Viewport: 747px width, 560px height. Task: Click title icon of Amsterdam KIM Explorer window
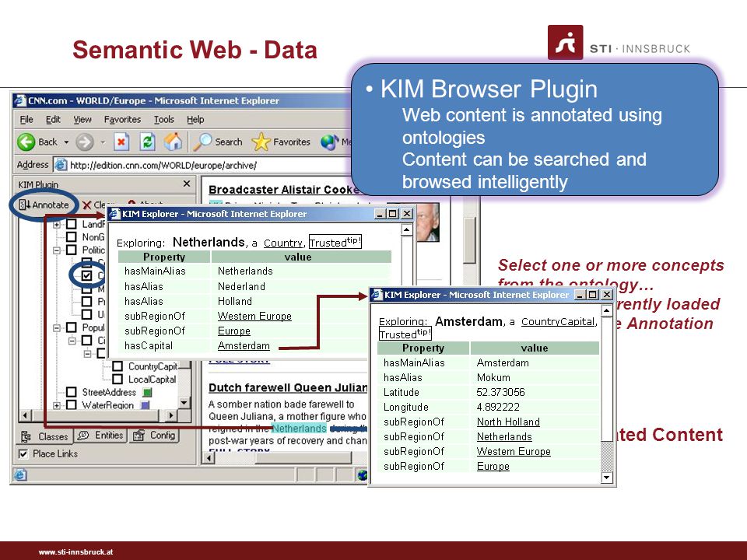[x=377, y=295]
